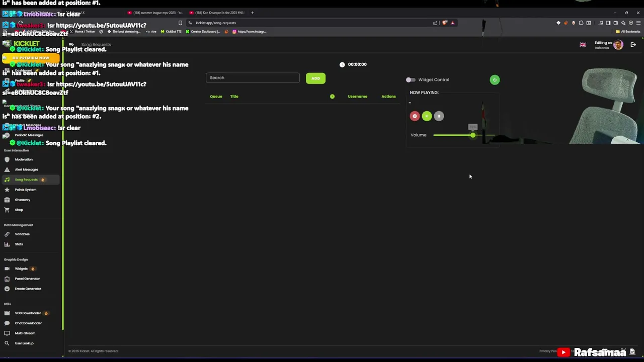The width and height of the screenshot is (644, 362).
Task: Open the Instagram bookmark
Action: [x=249, y=32]
